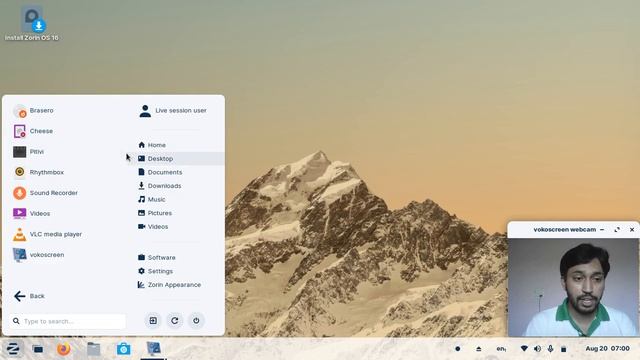This screenshot has height=360, width=640.
Task: Open the volume tray icon
Action: pos(538,349)
